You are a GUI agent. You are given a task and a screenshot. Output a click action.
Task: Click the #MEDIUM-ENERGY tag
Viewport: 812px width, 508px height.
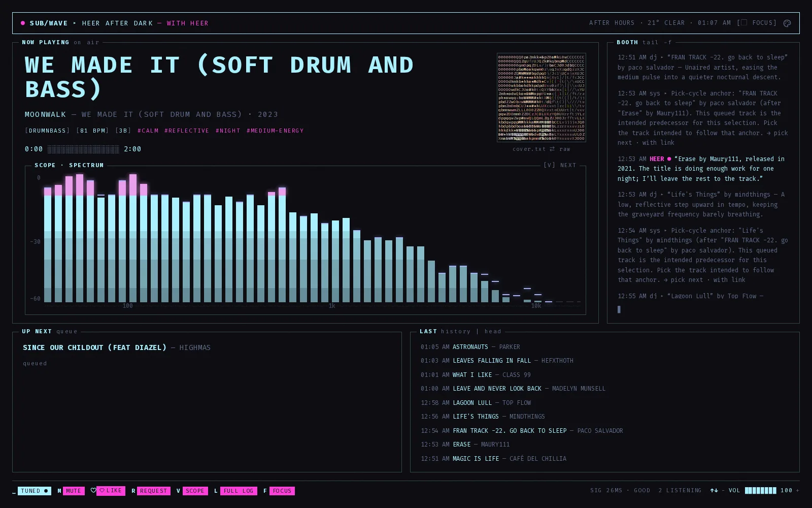coord(275,131)
